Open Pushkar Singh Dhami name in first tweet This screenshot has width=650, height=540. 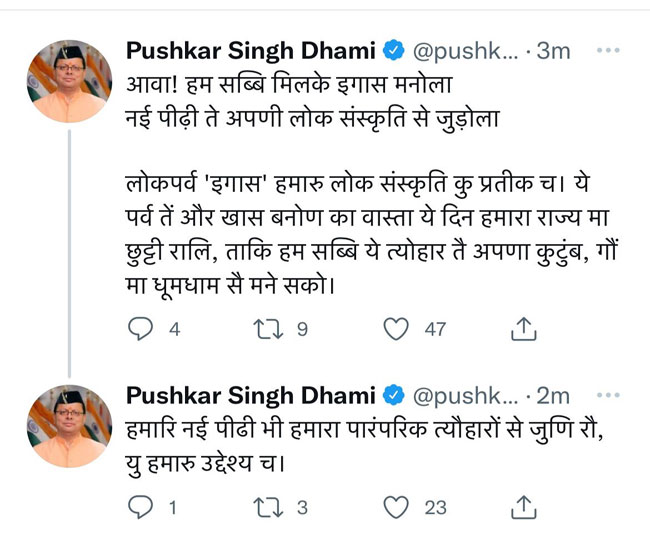(x=250, y=50)
